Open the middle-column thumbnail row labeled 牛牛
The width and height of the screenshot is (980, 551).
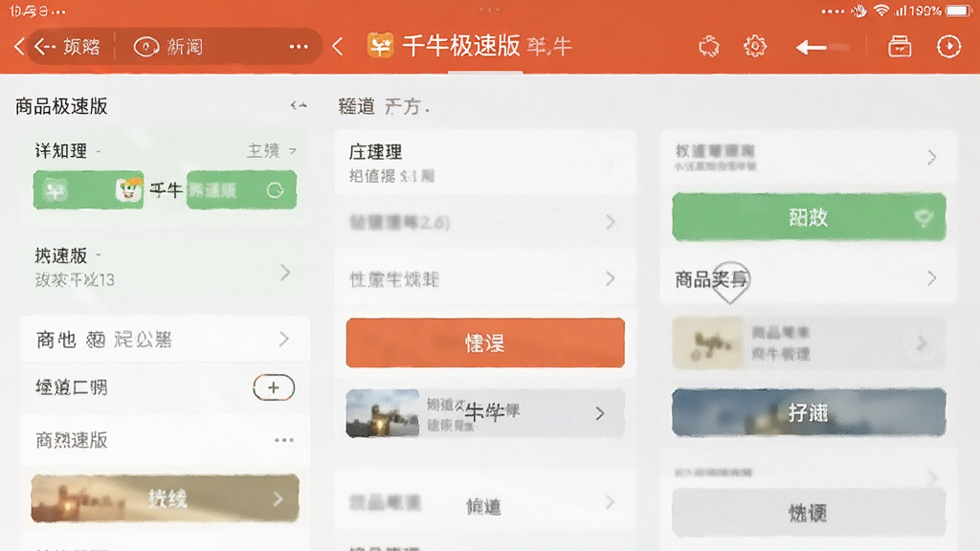(485, 413)
